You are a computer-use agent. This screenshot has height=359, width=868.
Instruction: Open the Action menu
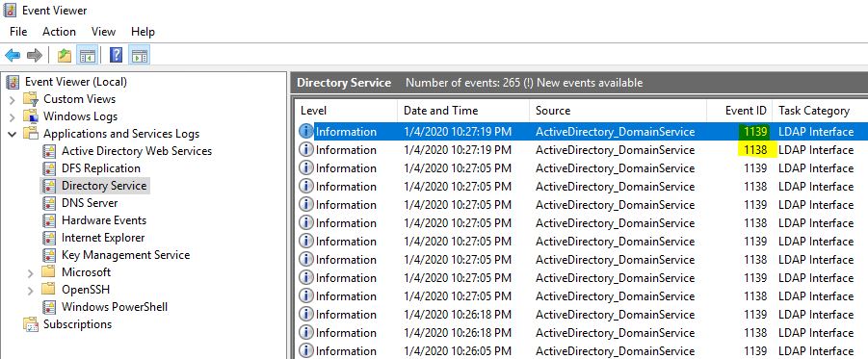(x=59, y=32)
